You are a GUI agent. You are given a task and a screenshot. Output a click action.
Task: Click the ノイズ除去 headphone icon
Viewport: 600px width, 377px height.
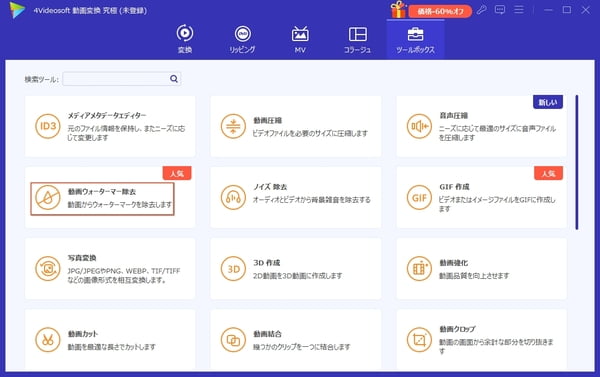click(233, 197)
